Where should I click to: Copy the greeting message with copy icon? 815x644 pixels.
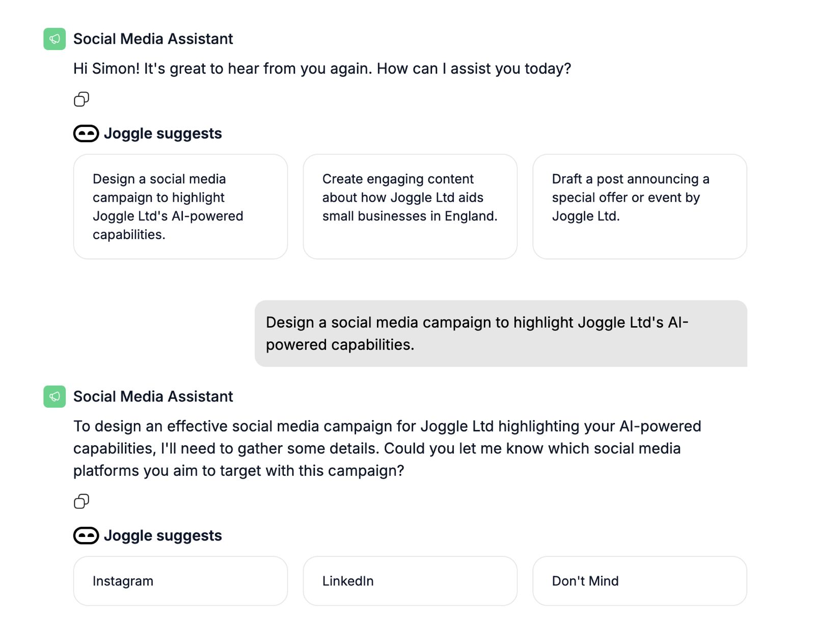click(81, 99)
